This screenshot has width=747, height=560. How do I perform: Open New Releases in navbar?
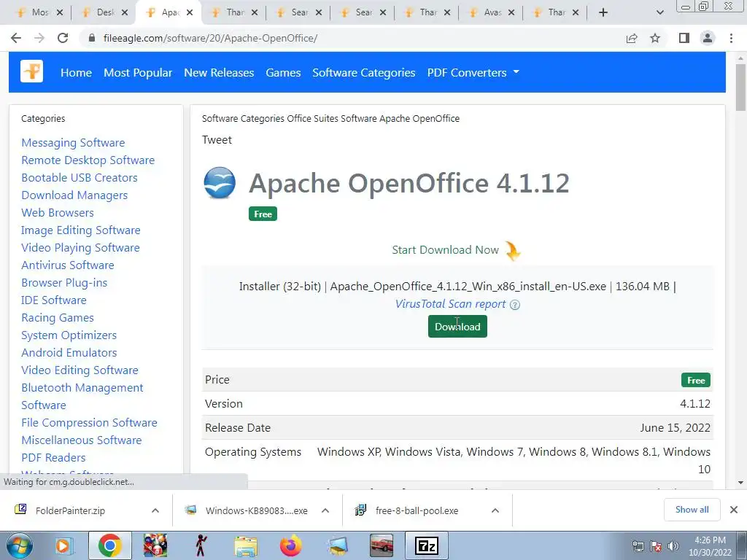(219, 72)
